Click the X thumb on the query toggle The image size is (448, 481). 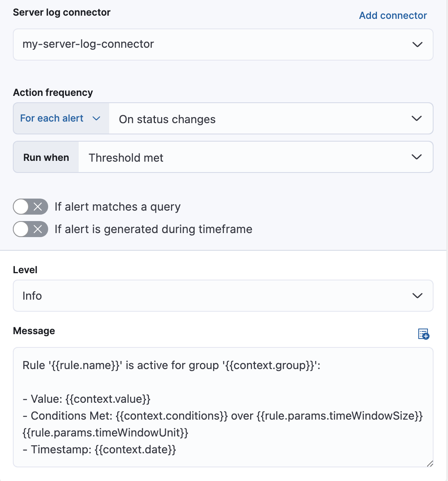(x=38, y=207)
